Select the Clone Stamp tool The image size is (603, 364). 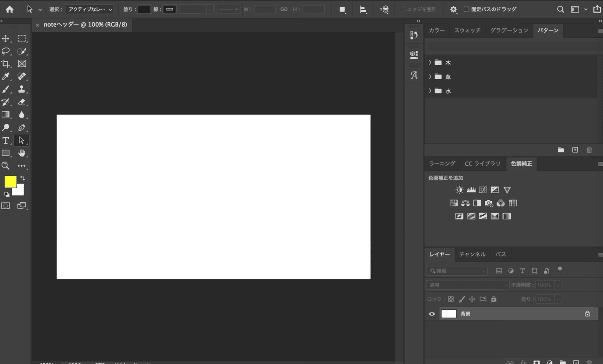(x=22, y=89)
